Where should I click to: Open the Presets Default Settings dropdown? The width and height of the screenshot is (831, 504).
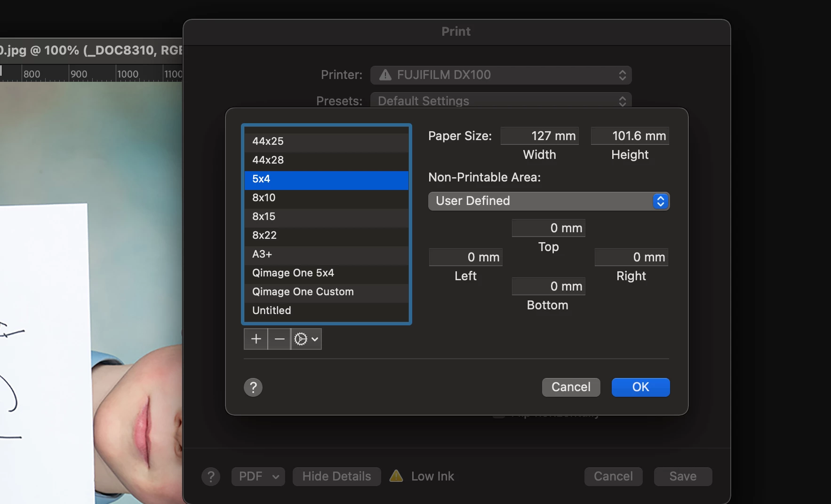click(x=501, y=101)
